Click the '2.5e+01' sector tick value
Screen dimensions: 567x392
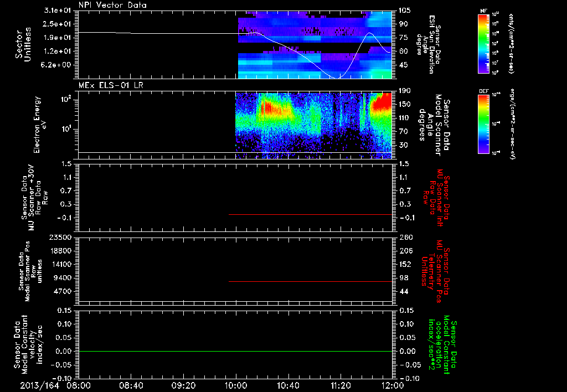(x=58, y=24)
